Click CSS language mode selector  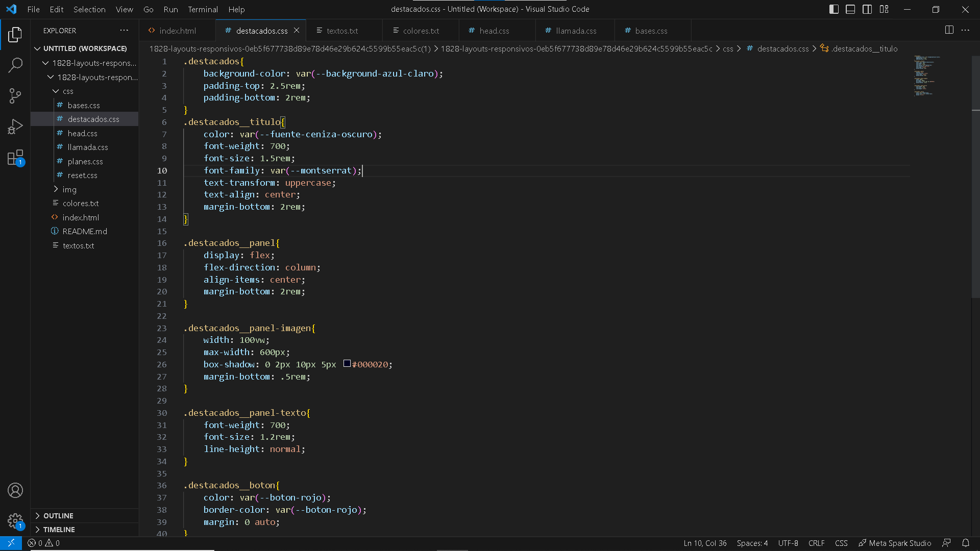(841, 543)
